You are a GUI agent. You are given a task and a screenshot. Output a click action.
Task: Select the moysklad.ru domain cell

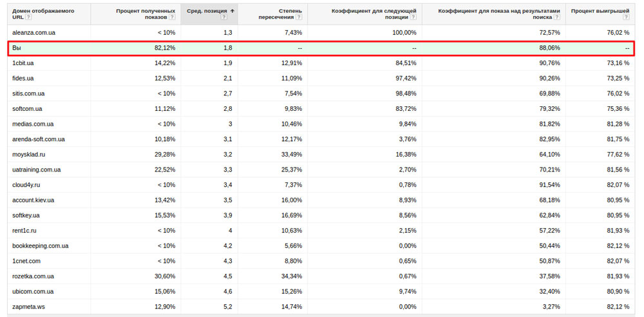[28, 155]
